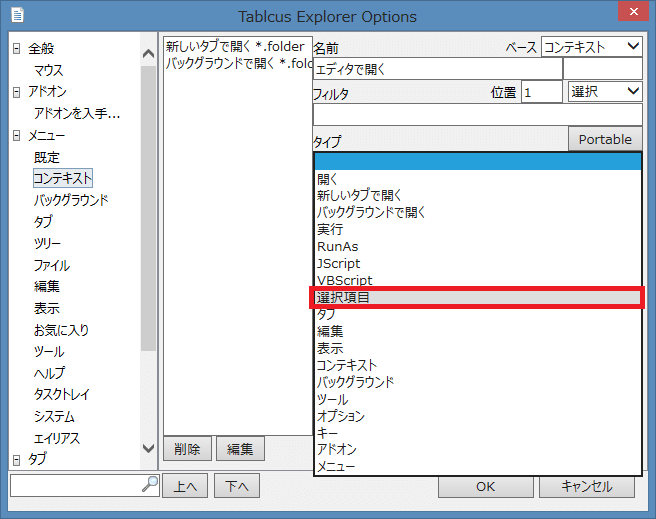The image size is (656, 519).
Task: Expand the タブ tree node at bottom
Action: [x=16, y=459]
